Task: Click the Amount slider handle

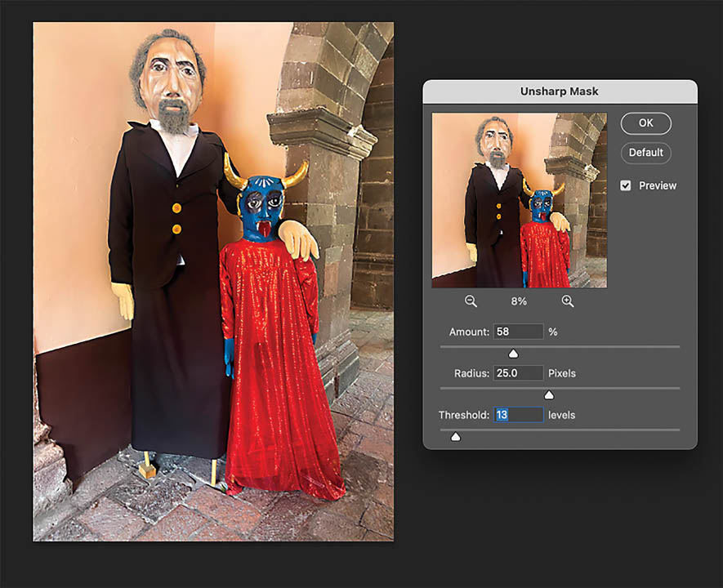Action: [513, 354]
